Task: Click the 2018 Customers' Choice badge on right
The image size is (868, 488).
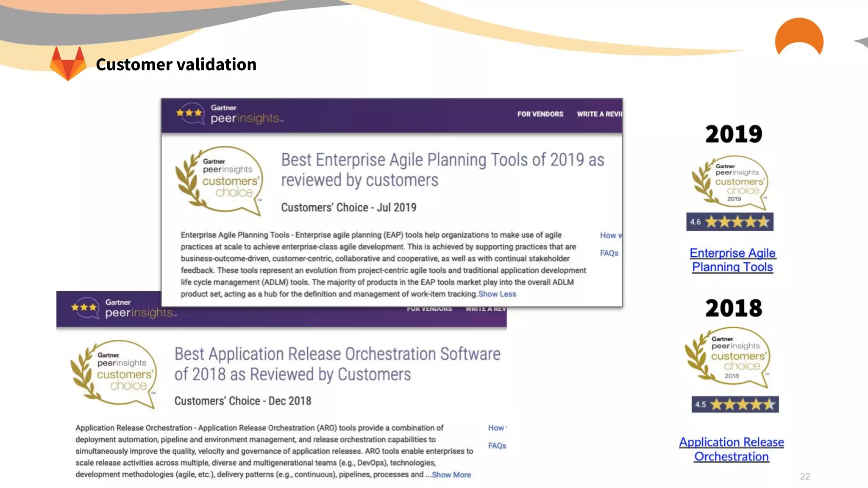Action: (728, 357)
